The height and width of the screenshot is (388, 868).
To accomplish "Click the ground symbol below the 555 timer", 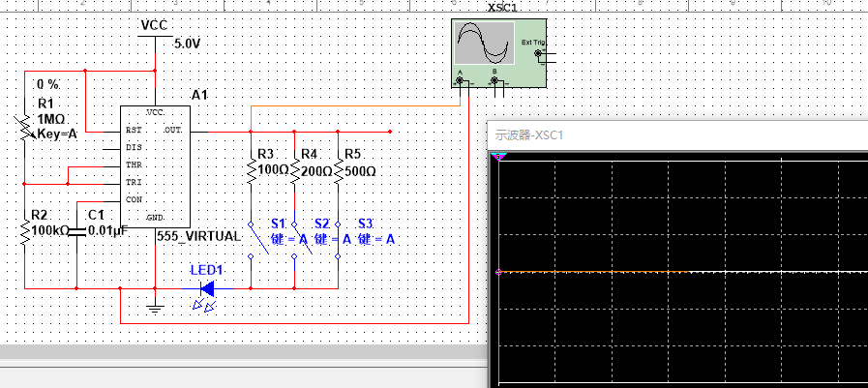I will coord(154,308).
